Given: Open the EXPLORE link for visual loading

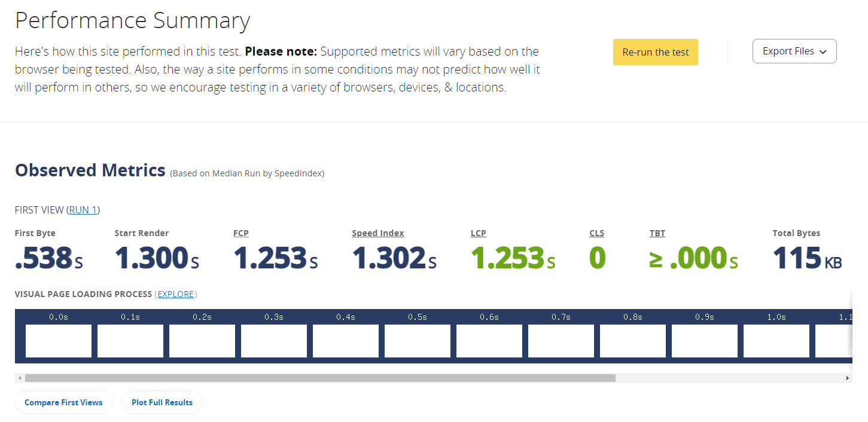Looking at the screenshot, I should tap(175, 294).
